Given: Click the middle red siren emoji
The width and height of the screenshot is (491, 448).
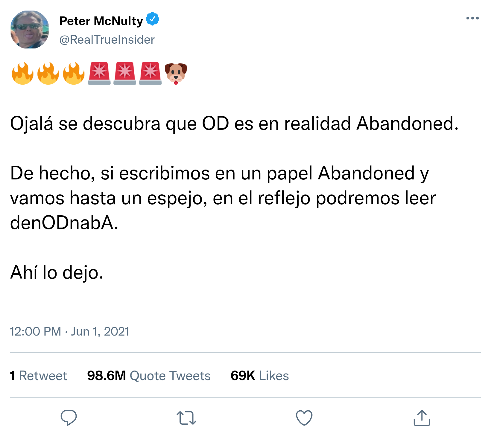Looking at the screenshot, I should click(125, 74).
